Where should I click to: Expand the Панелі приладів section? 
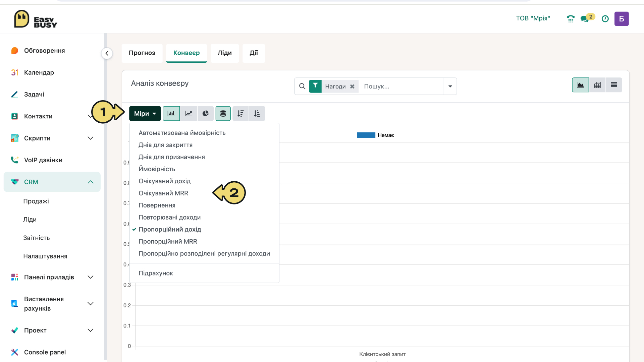pos(90,277)
